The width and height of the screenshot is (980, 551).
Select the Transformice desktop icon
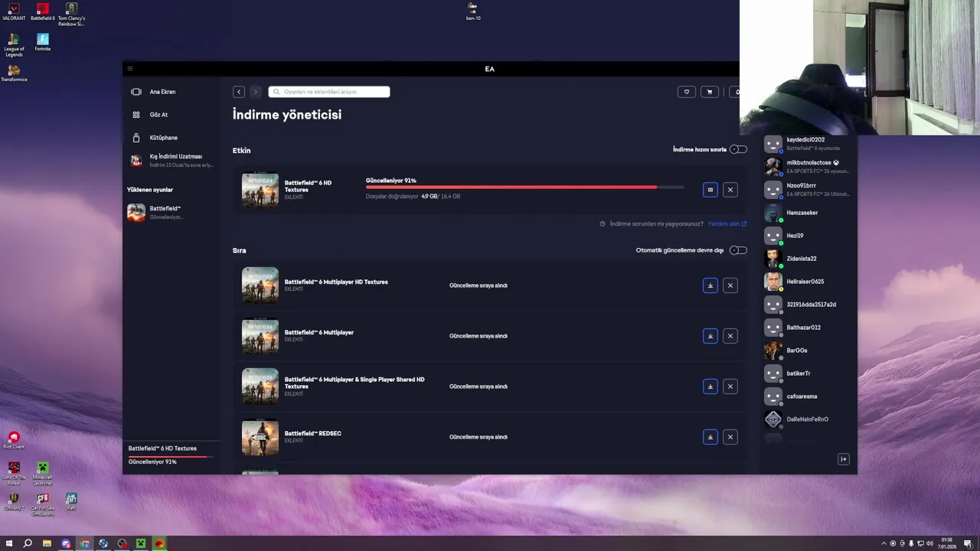click(14, 73)
